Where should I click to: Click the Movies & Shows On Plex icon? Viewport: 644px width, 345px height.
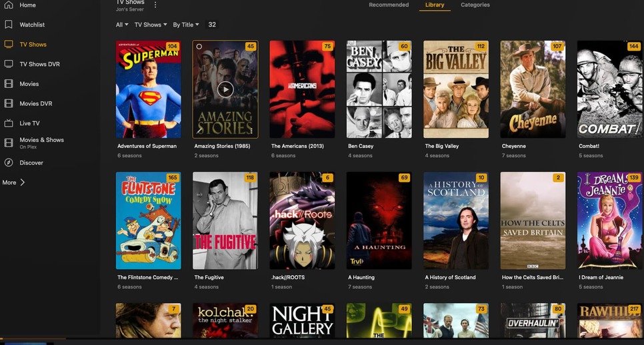(x=9, y=143)
